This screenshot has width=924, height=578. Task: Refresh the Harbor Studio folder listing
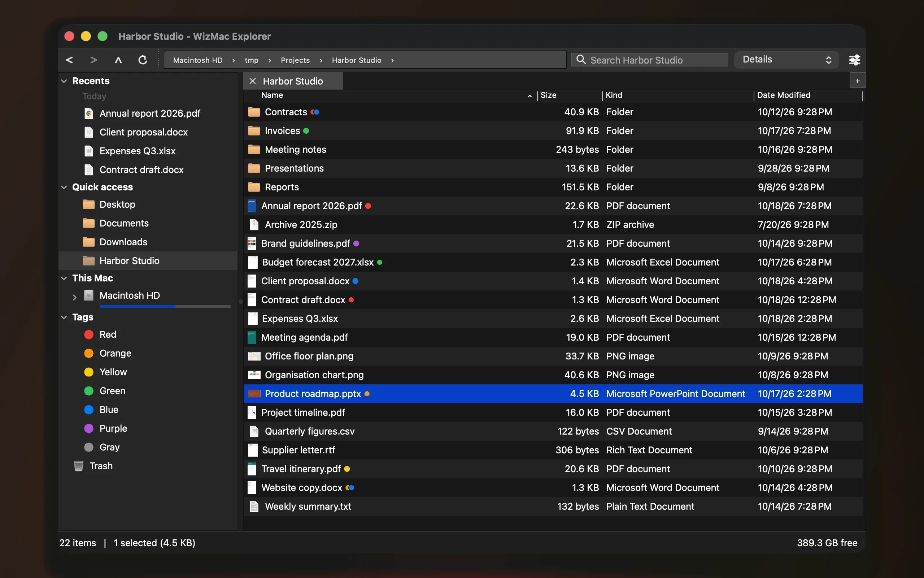[x=143, y=60]
